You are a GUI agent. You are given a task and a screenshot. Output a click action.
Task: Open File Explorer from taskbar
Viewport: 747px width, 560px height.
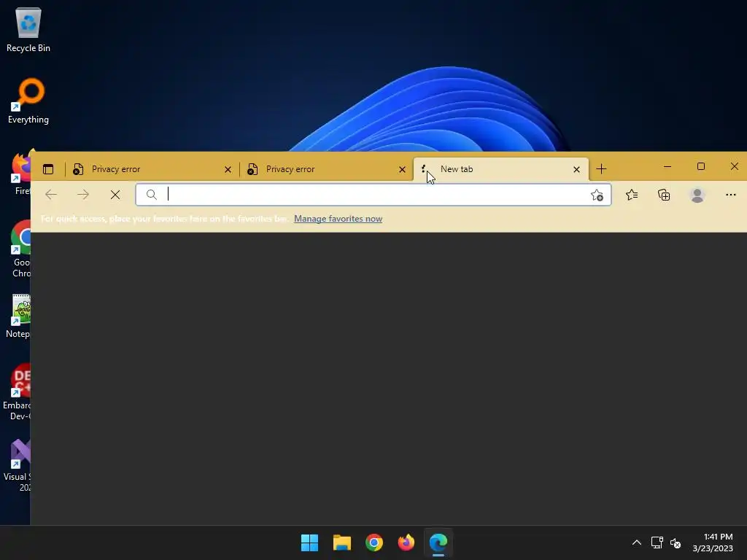(x=341, y=542)
